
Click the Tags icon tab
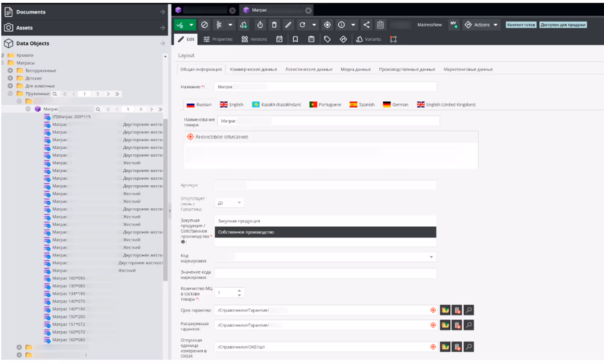pyautogui.click(x=327, y=39)
